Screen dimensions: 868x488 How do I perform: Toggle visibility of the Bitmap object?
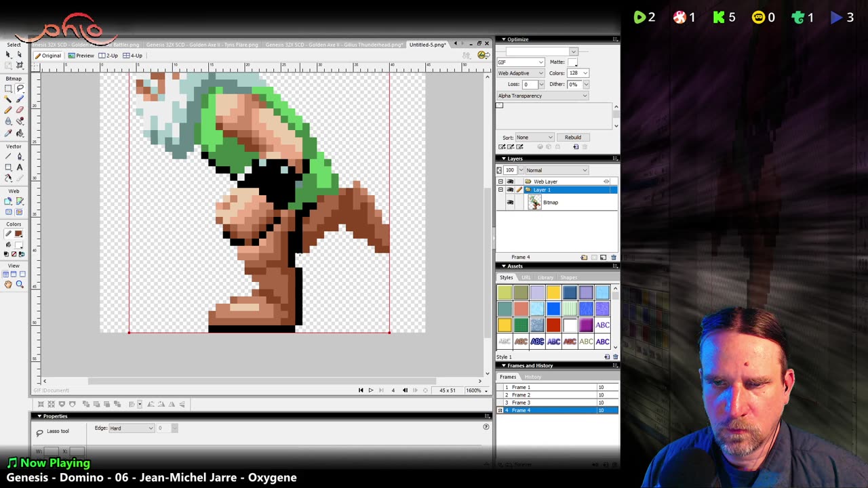tap(510, 202)
